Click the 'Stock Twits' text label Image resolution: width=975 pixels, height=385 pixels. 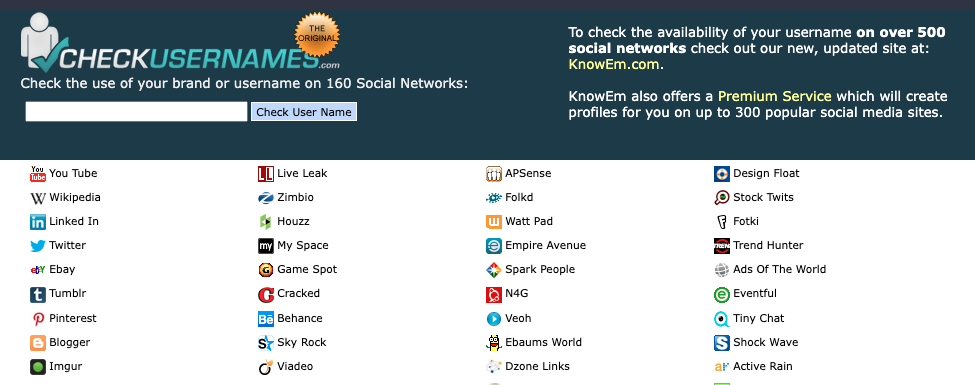764,198
